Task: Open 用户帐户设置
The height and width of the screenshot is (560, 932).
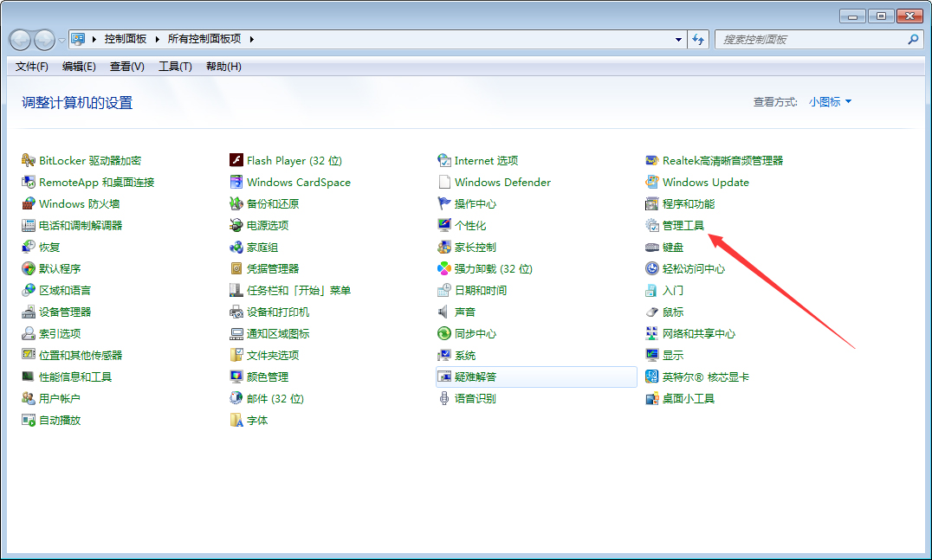Action: click(x=59, y=398)
